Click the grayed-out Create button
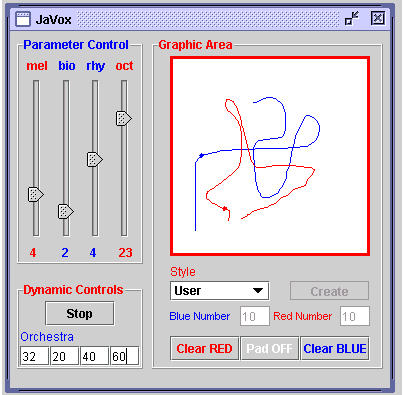 point(329,291)
